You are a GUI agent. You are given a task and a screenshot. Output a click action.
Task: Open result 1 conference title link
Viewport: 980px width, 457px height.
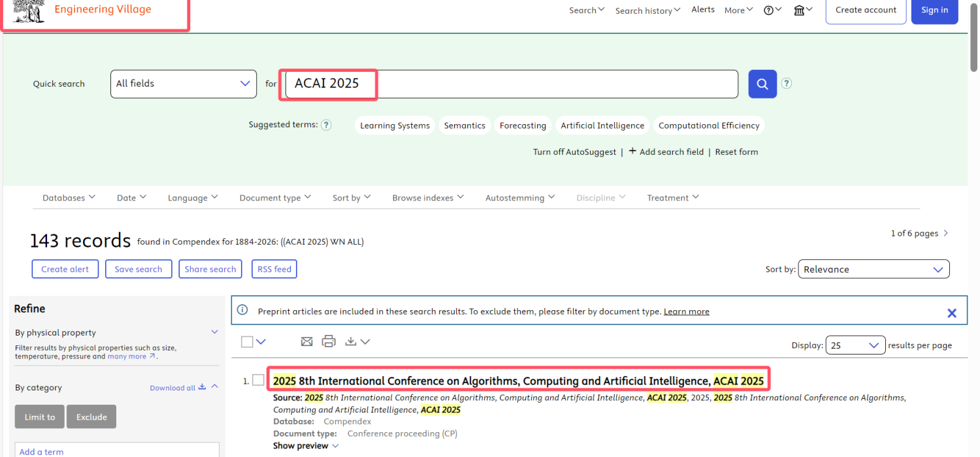coord(518,381)
